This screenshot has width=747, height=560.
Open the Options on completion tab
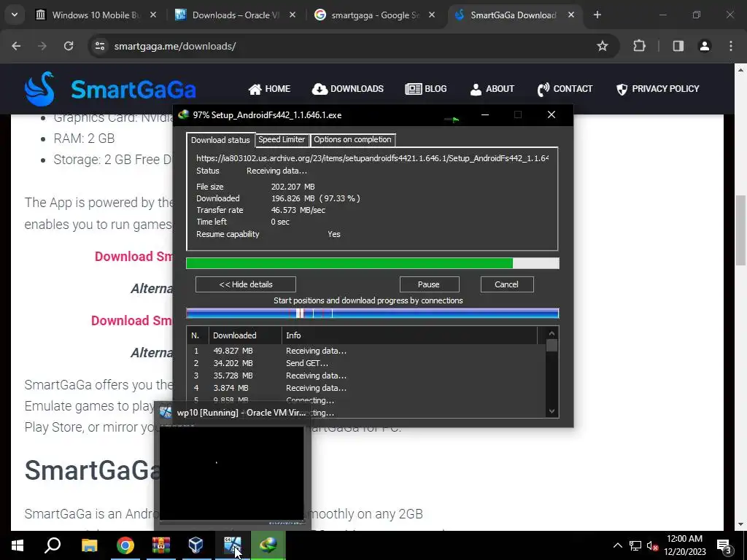click(352, 139)
